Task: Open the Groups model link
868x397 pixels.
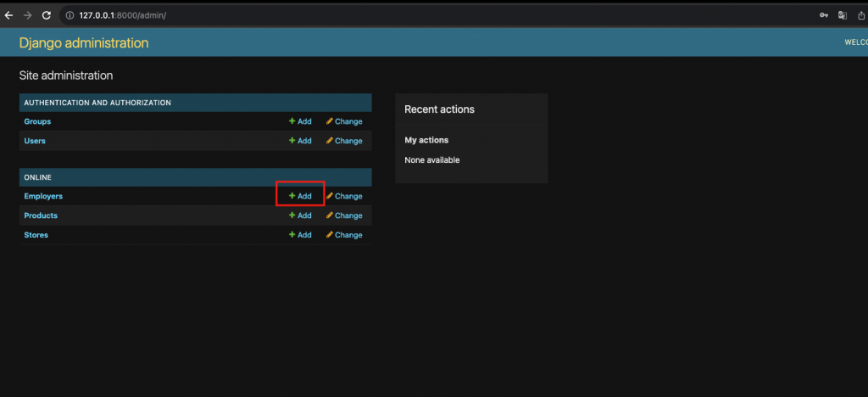Action: coord(37,122)
